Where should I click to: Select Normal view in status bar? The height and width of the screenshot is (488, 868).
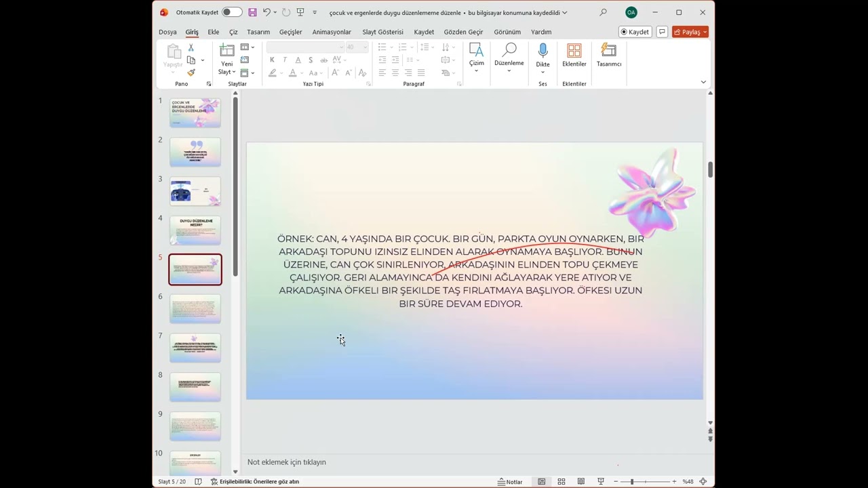pyautogui.click(x=542, y=481)
